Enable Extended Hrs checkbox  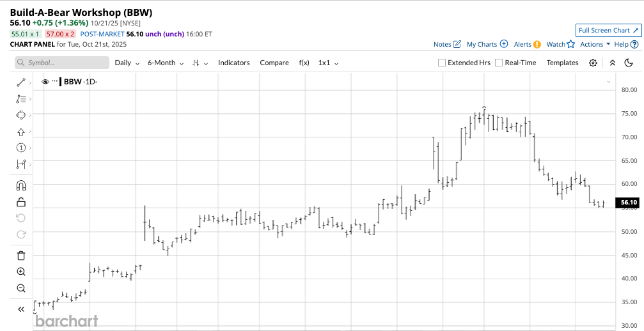tap(442, 63)
